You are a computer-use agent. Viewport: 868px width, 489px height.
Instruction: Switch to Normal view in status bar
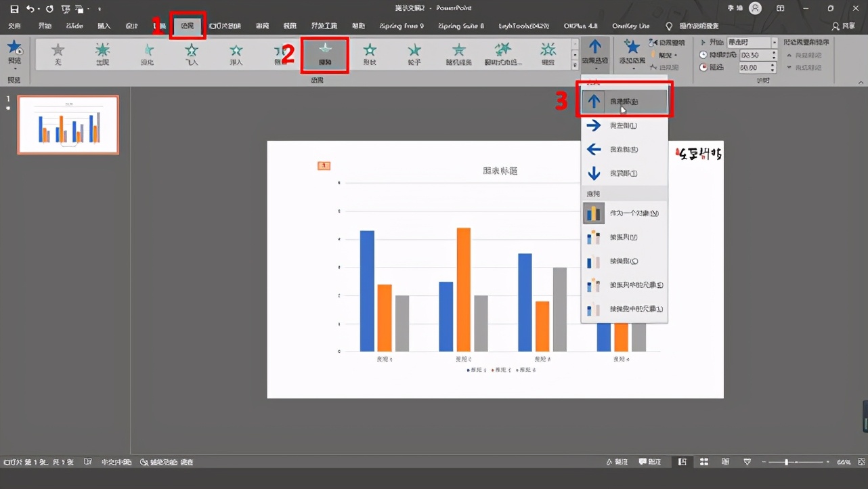point(682,462)
